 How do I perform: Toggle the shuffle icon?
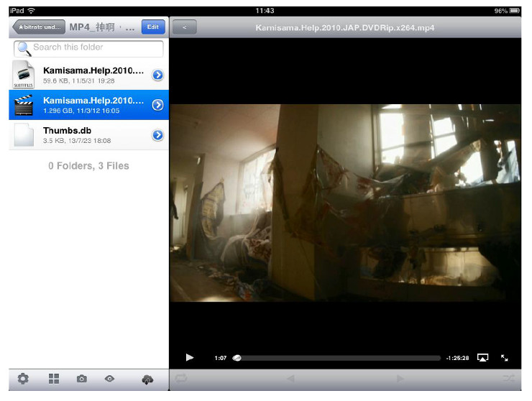click(508, 378)
